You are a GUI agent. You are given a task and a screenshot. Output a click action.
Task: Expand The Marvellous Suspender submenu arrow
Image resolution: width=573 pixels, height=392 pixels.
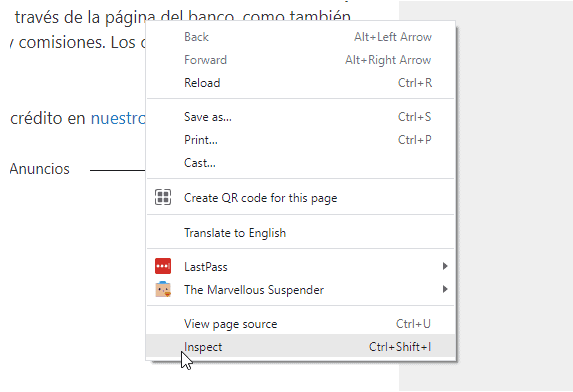coord(445,289)
